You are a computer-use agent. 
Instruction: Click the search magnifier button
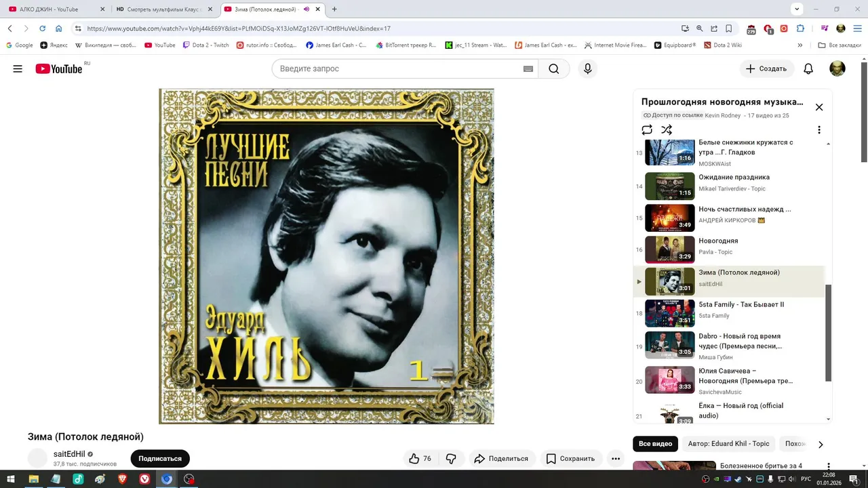[x=554, y=68]
